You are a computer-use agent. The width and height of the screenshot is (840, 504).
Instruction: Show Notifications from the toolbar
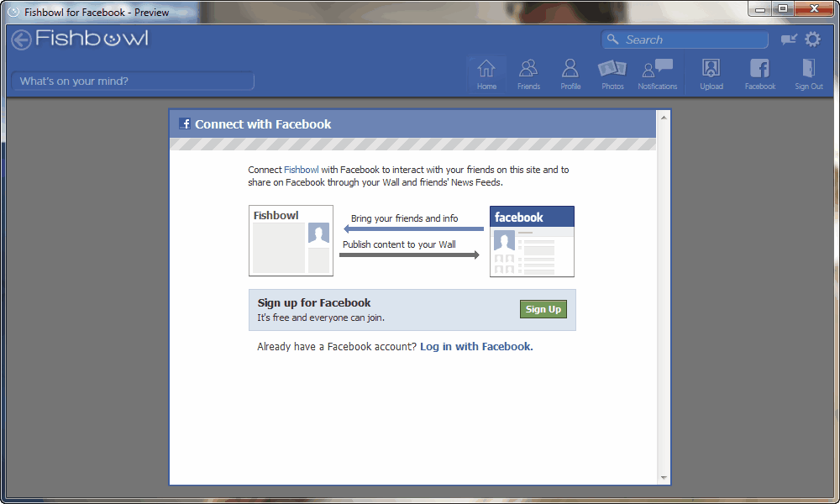[x=658, y=74]
